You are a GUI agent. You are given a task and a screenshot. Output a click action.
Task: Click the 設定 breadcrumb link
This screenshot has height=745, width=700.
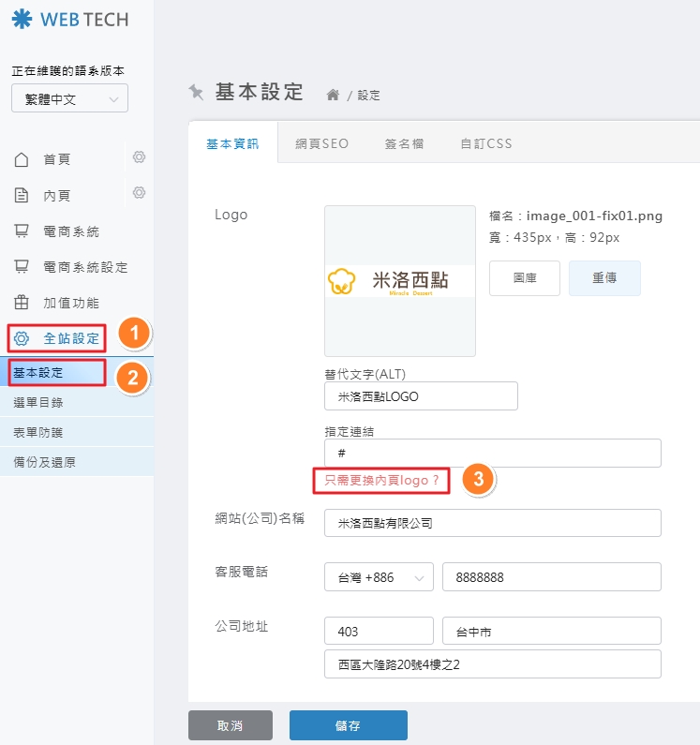click(x=369, y=96)
